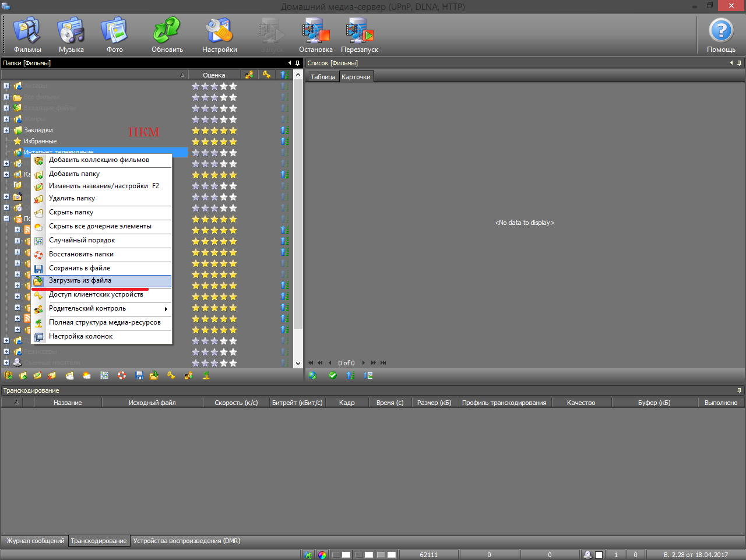746x560 pixels.
Task: Click the folder tree scrollbar down arrow
Action: coord(298,363)
